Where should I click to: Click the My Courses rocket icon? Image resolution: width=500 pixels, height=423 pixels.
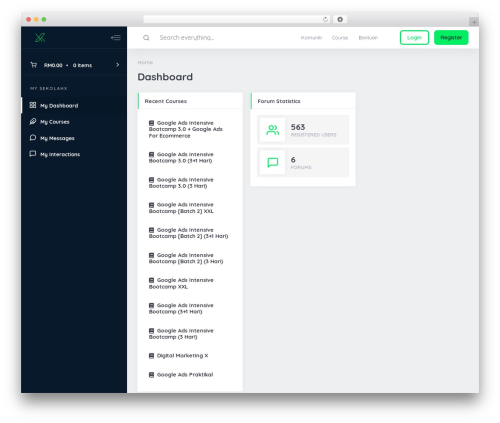point(33,121)
